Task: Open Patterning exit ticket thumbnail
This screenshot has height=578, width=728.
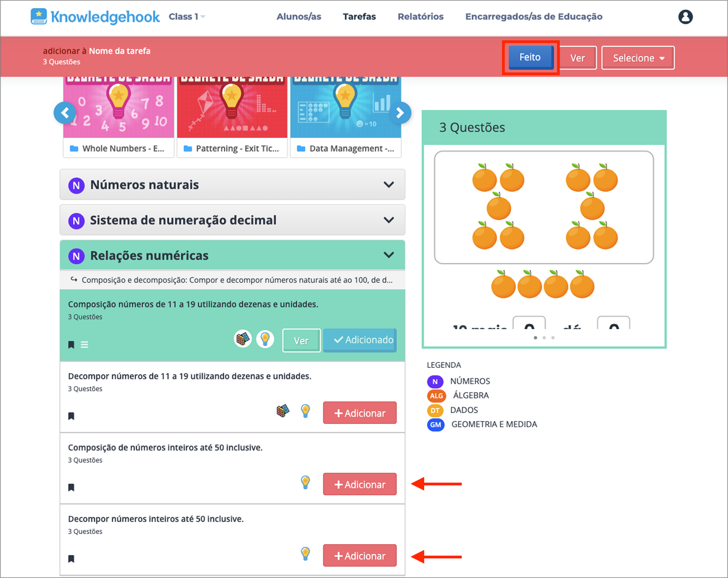Action: click(232, 117)
